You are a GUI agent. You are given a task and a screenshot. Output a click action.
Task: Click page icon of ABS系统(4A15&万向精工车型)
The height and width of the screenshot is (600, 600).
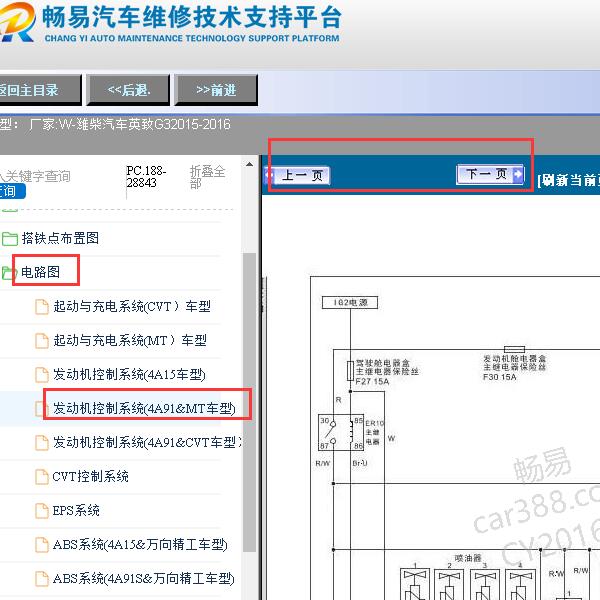click(x=42, y=545)
